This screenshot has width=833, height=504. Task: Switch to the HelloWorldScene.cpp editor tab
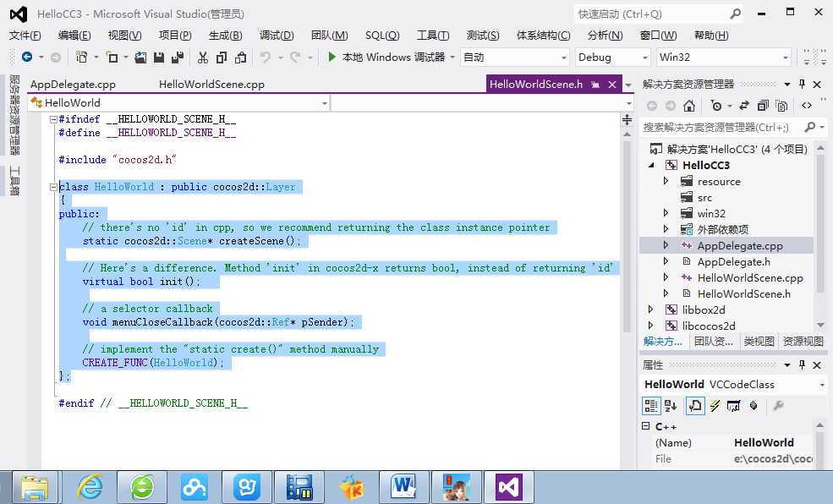tap(211, 85)
